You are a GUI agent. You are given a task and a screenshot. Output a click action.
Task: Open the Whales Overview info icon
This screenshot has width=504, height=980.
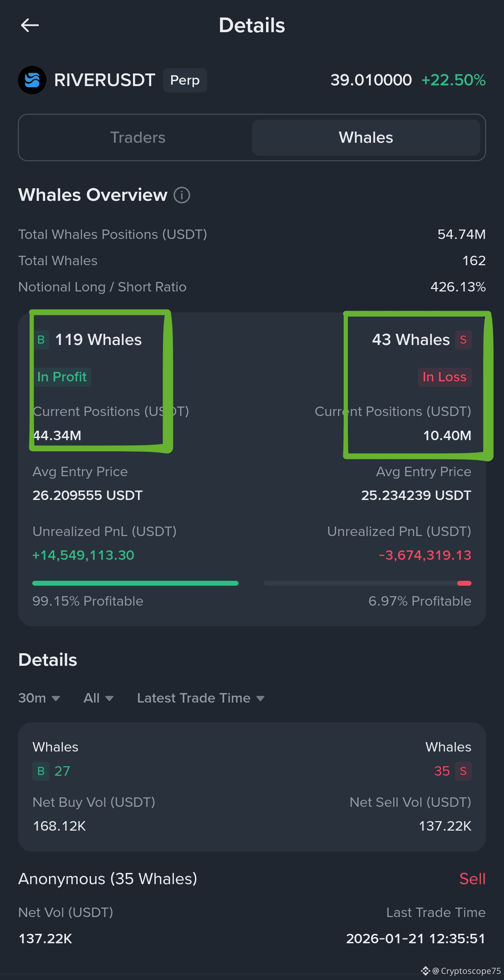tap(182, 195)
